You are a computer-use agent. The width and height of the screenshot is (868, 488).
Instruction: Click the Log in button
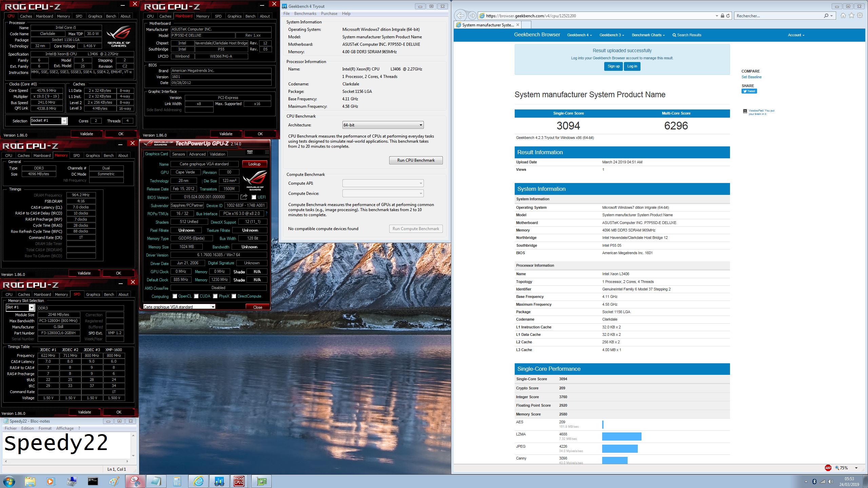pyautogui.click(x=632, y=66)
